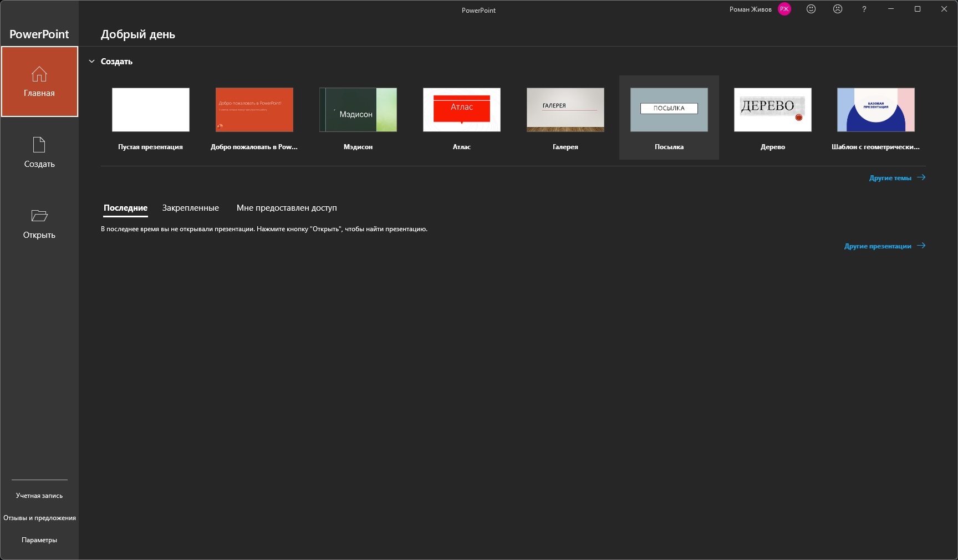The width and height of the screenshot is (958, 560).
Task: Send a frown feedback via sad face icon
Action: click(x=838, y=9)
